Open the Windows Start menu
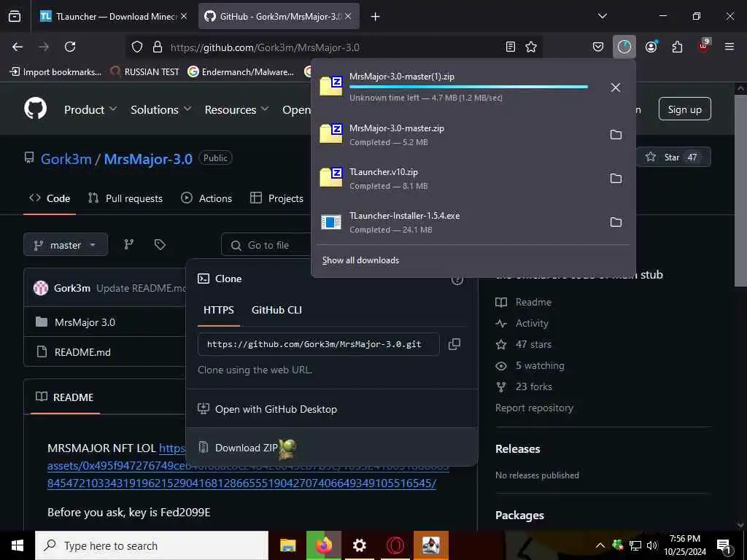This screenshot has height=560, width=747. pos(18,545)
